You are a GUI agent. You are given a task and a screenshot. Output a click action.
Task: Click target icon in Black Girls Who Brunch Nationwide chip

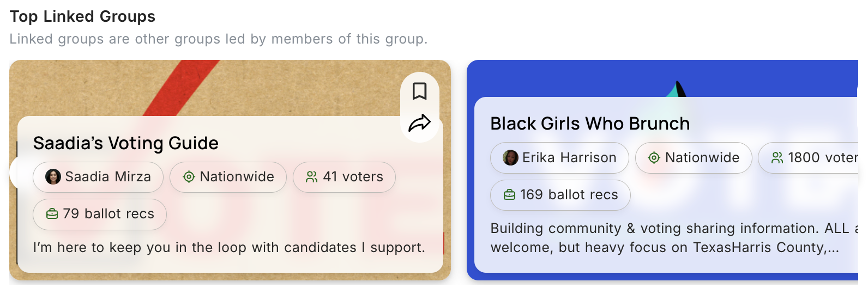click(x=654, y=158)
